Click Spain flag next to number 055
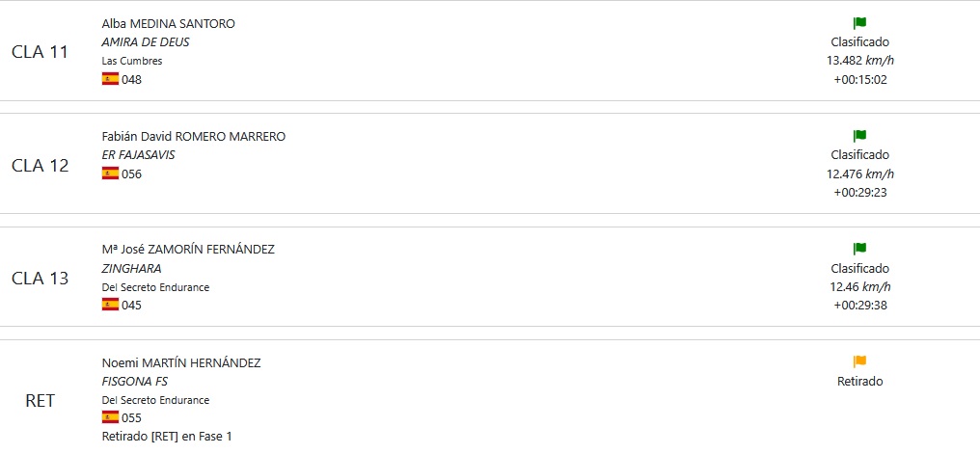Screen dimensions: 980x454 pos(110,417)
